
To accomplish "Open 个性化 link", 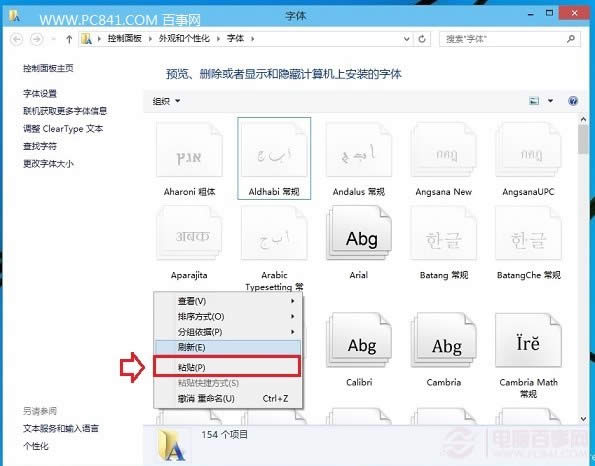I will (36, 446).
